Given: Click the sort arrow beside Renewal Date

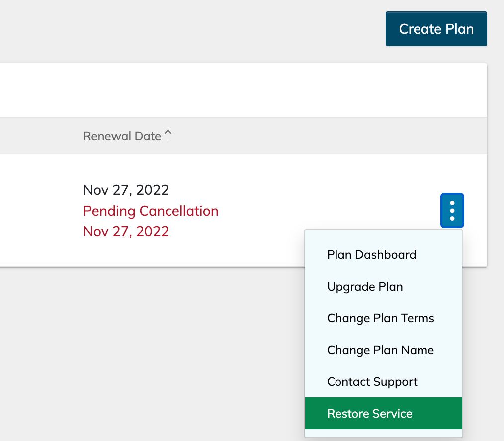Looking at the screenshot, I should point(168,136).
